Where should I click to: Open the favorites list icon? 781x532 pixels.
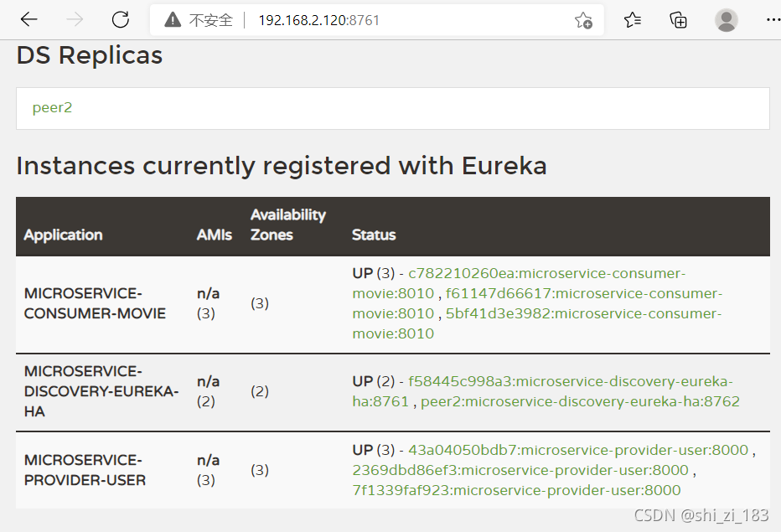632,20
